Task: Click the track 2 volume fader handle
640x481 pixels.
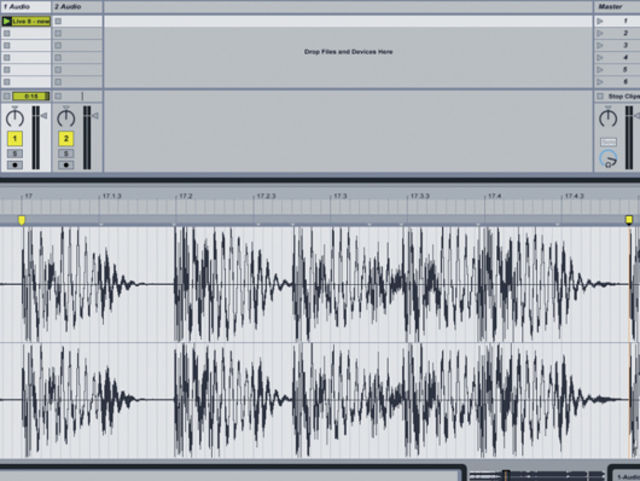Action: click(x=95, y=116)
